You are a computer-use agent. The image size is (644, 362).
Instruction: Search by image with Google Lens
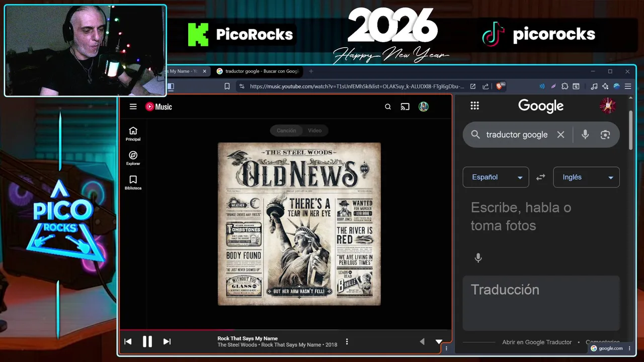coord(605,135)
